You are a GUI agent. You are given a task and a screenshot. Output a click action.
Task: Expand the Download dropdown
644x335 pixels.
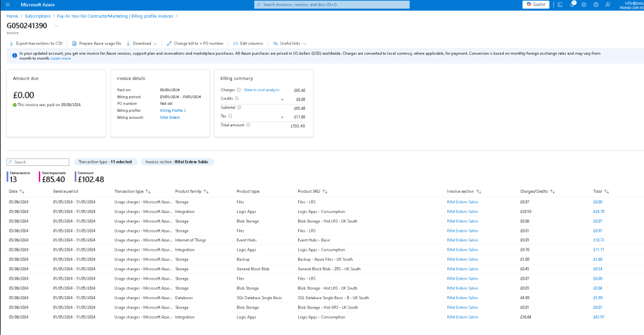(142, 43)
